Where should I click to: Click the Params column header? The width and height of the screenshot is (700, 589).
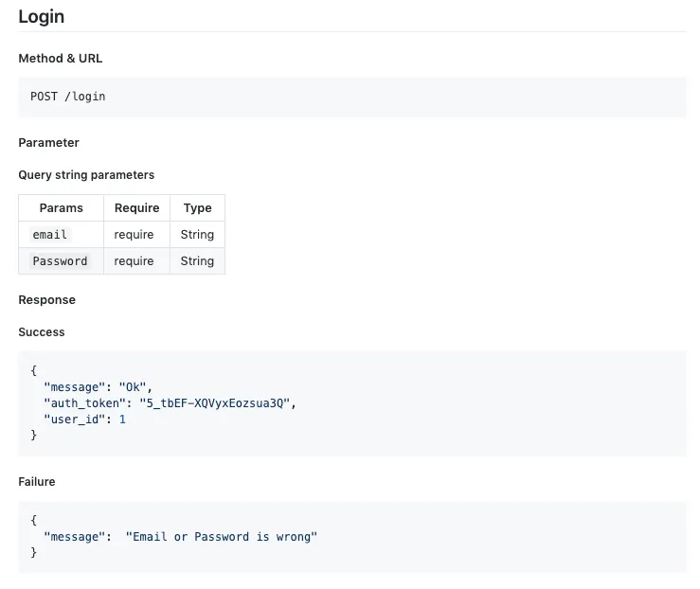click(61, 208)
